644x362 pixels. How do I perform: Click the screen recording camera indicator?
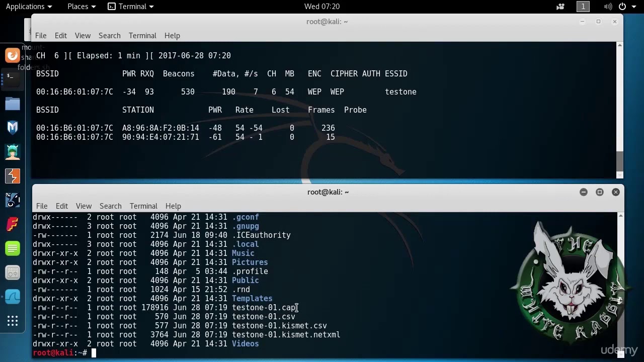(x=560, y=7)
